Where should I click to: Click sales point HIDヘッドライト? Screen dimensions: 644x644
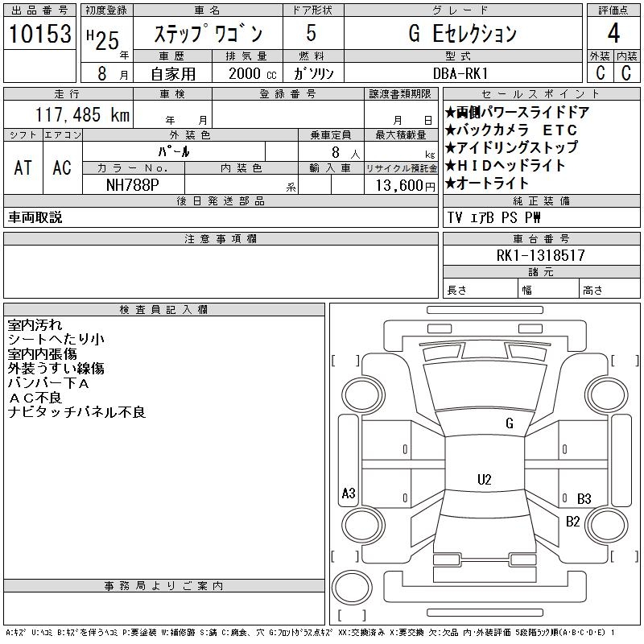point(506,166)
